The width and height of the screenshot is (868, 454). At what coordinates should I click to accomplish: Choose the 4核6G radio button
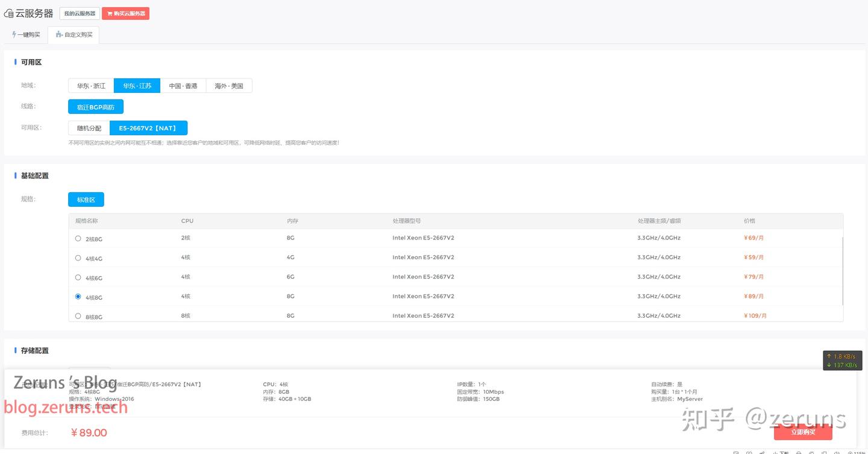click(x=78, y=277)
